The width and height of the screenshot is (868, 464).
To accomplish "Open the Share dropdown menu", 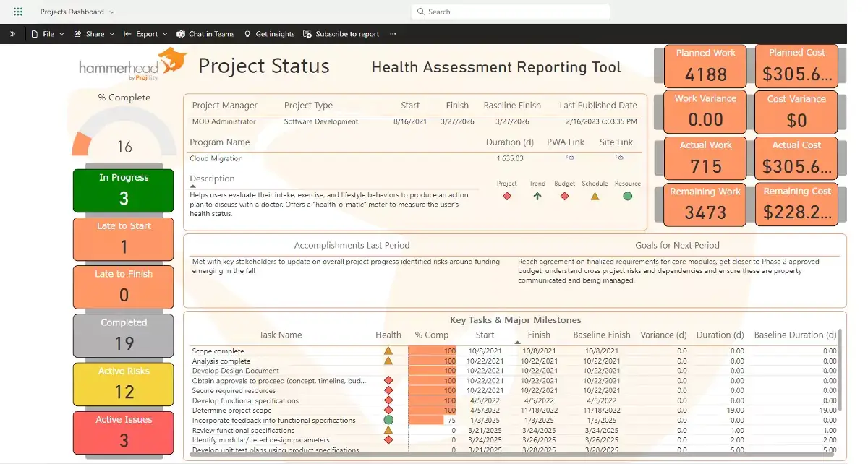I will [93, 33].
